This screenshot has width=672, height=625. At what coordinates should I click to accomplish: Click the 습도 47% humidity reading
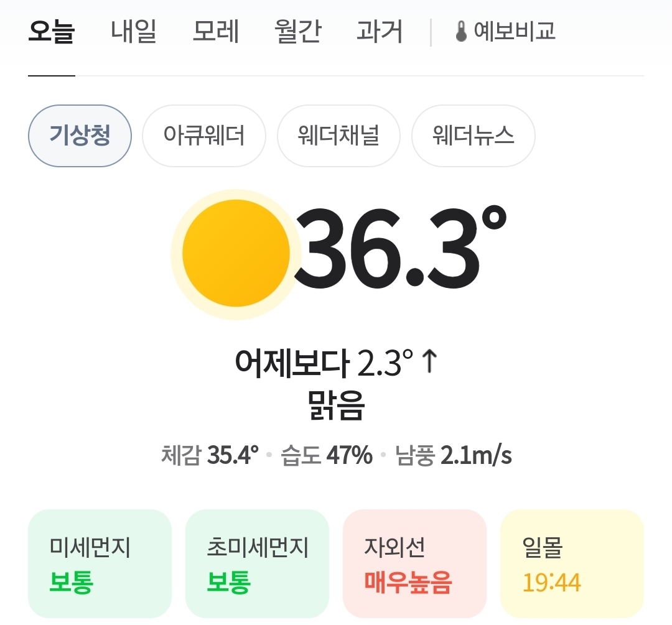pos(327,455)
